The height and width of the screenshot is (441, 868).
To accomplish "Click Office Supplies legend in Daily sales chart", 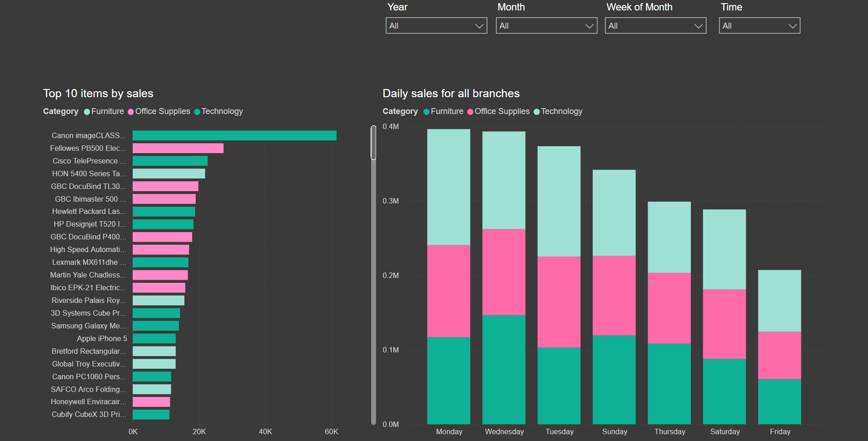I will pos(498,112).
